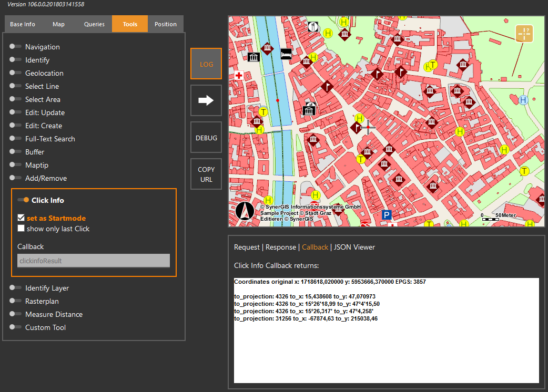This screenshot has width=548, height=392.
Task: Click the compass north-arrow icon on the map
Action: [x=245, y=211]
